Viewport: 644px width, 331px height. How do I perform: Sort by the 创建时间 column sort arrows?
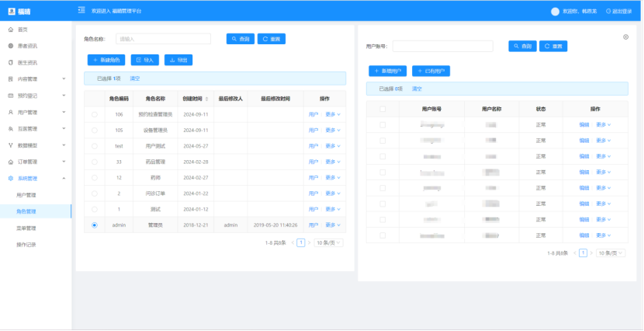[206, 99]
